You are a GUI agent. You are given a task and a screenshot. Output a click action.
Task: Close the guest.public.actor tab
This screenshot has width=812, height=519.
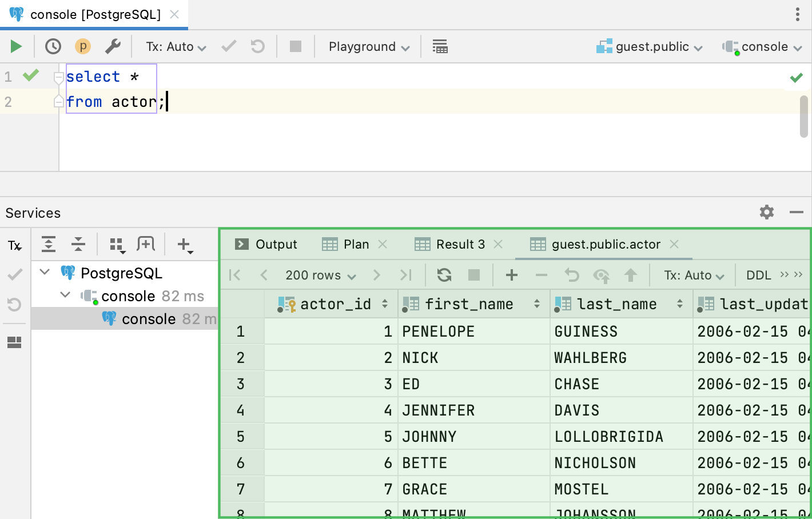click(674, 244)
